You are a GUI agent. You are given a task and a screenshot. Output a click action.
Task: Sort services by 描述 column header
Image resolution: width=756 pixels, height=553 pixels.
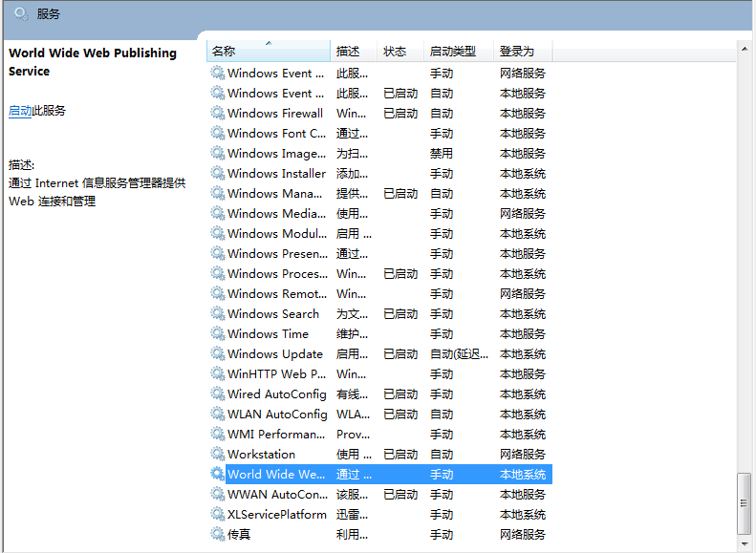coord(354,51)
